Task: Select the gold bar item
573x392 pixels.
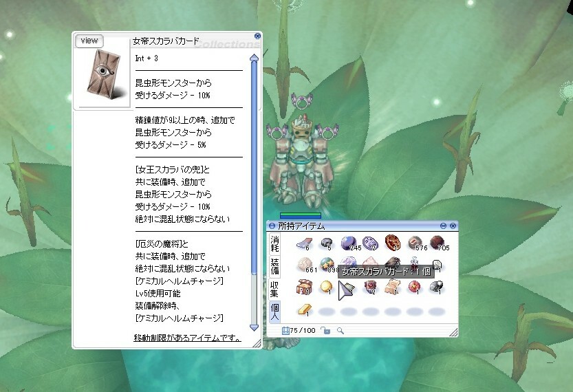Action: click(305, 309)
